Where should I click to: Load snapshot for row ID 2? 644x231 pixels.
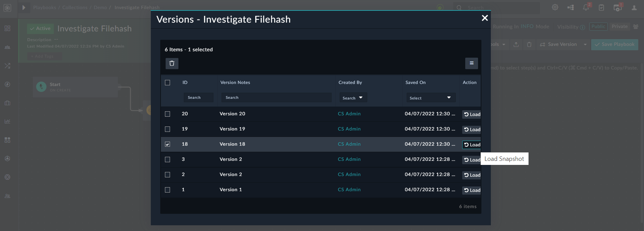click(x=472, y=175)
